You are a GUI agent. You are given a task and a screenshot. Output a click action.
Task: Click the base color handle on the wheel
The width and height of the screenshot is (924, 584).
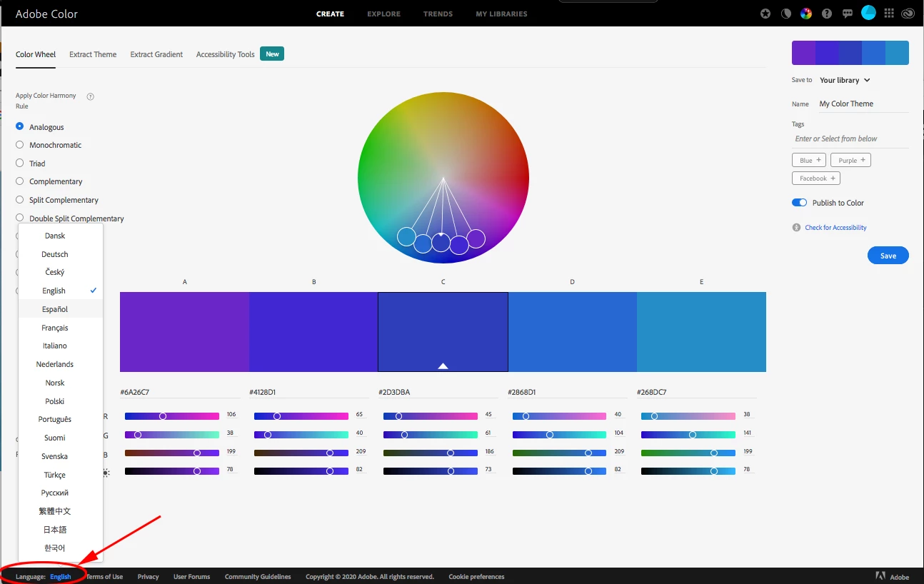441,242
